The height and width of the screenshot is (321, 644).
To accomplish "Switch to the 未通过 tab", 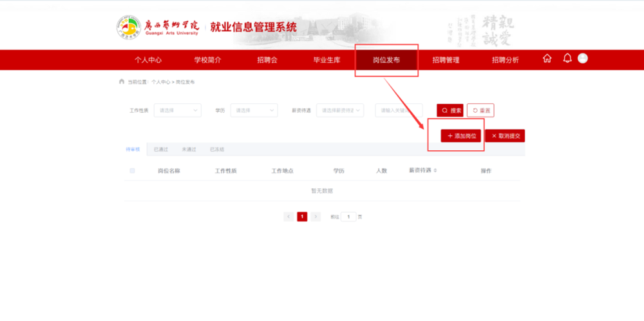I will (x=189, y=149).
